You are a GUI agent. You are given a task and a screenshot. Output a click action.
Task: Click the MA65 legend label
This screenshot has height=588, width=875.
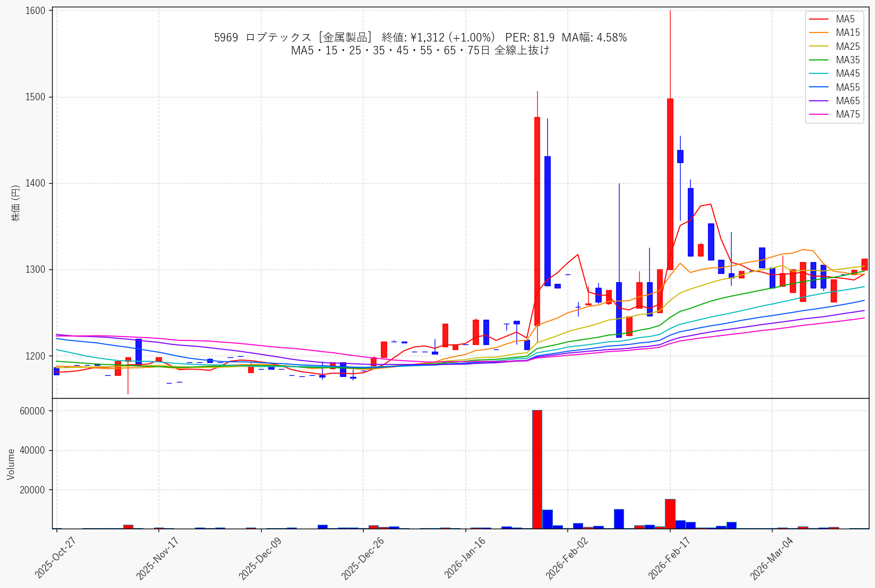848,101
